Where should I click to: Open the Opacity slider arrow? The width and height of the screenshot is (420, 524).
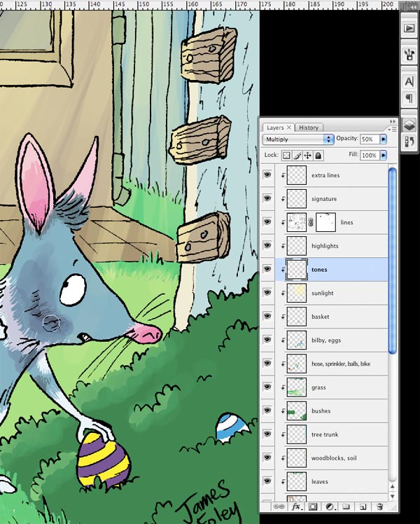[383, 139]
